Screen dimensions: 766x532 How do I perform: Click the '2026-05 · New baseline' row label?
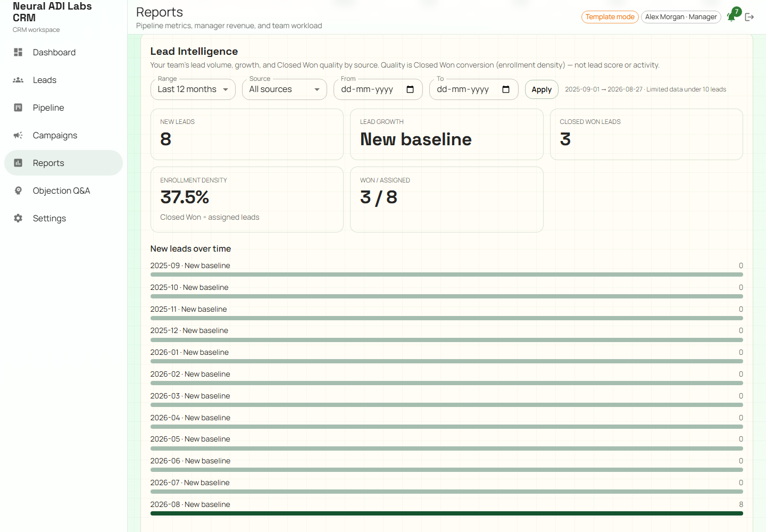[190, 439]
